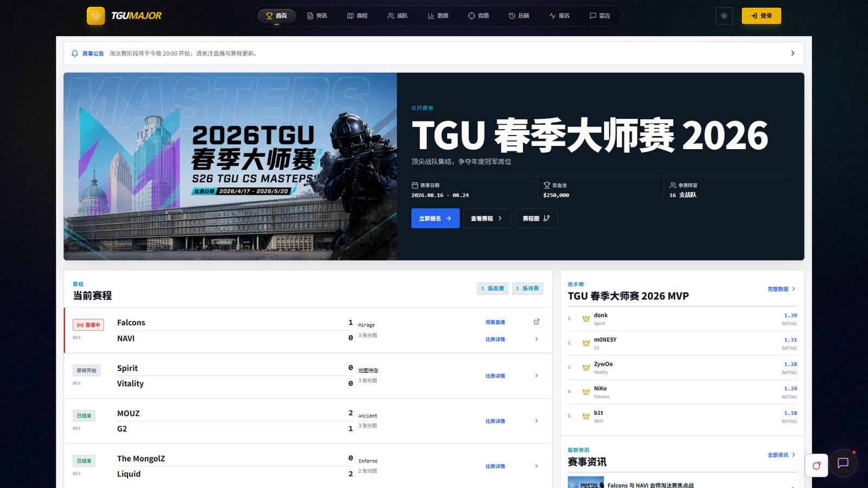
Task: Click the NAVI team name in schedule
Action: click(126, 338)
